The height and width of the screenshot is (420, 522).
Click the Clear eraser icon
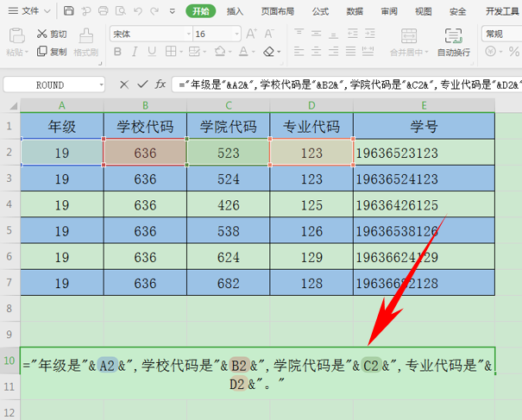click(x=268, y=52)
